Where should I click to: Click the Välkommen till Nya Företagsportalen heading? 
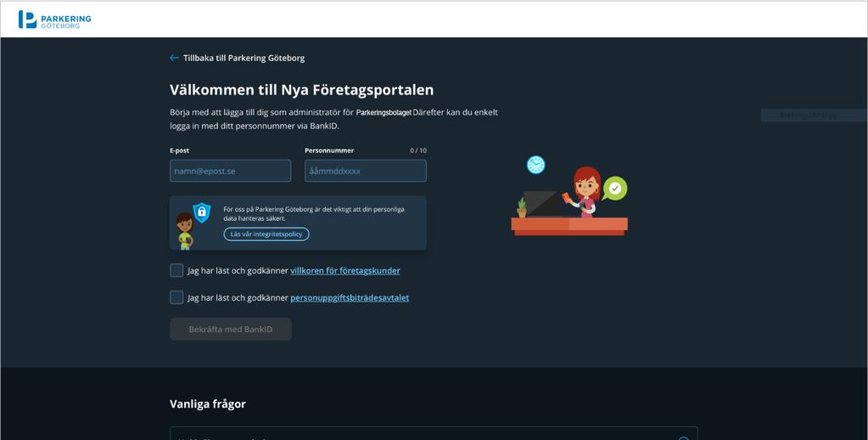coord(302,90)
